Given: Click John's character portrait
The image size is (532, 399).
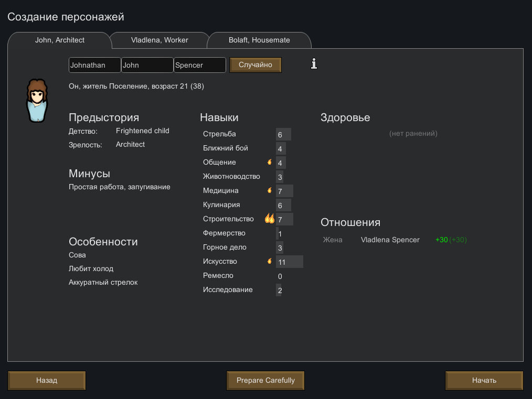Looking at the screenshot, I should 37,101.
